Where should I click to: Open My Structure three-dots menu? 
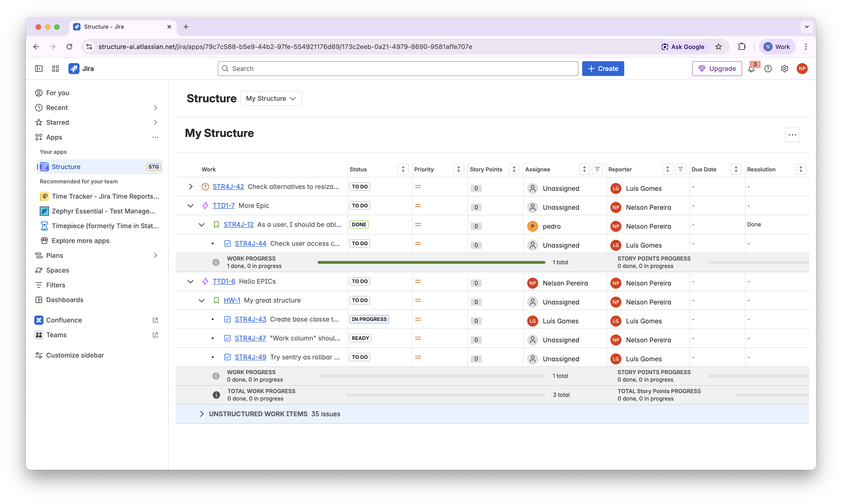(792, 135)
